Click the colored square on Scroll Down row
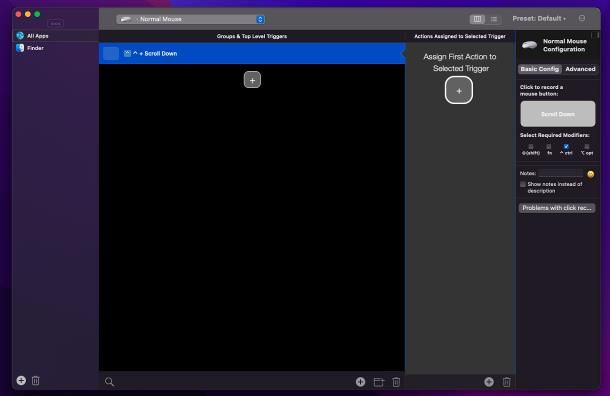Screen dimensions: 610x396 [111, 53]
